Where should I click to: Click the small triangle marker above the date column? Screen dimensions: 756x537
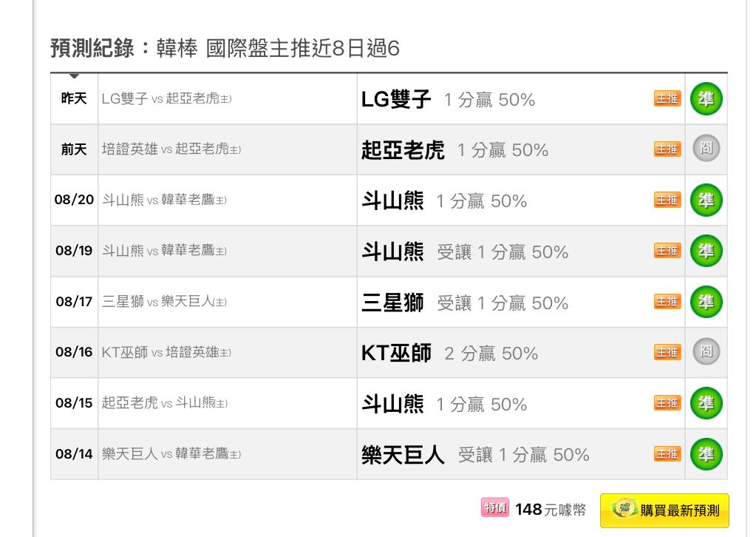pos(74,75)
